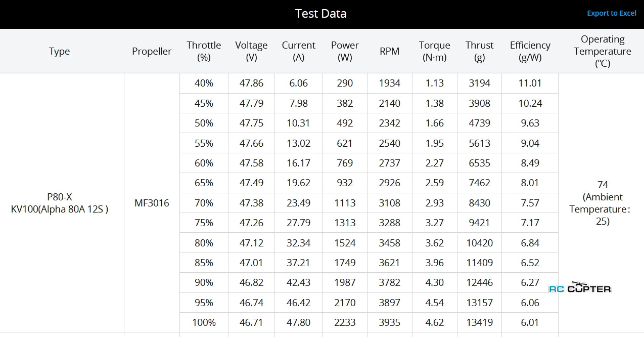Select the Throttle (%) column header
This screenshot has width=644, height=337.
(204, 51)
